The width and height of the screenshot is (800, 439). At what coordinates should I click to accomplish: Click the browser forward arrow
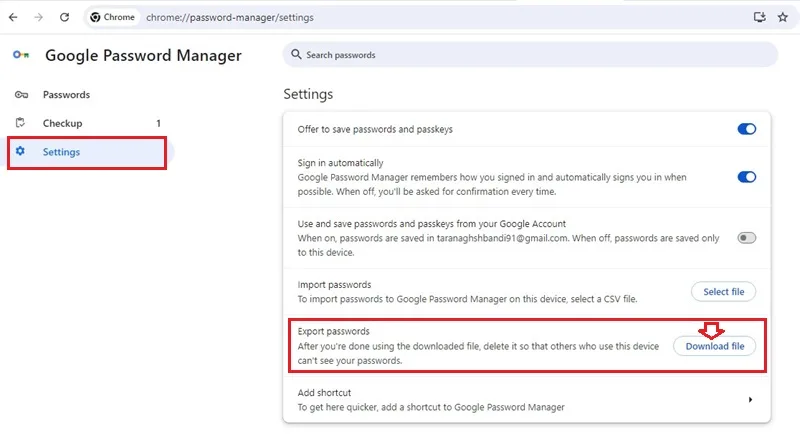(x=39, y=17)
